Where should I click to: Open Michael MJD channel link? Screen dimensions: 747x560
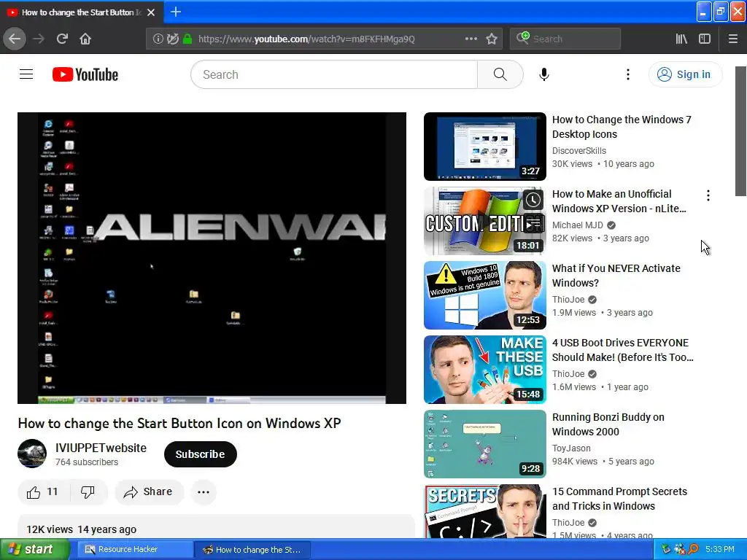click(x=578, y=225)
